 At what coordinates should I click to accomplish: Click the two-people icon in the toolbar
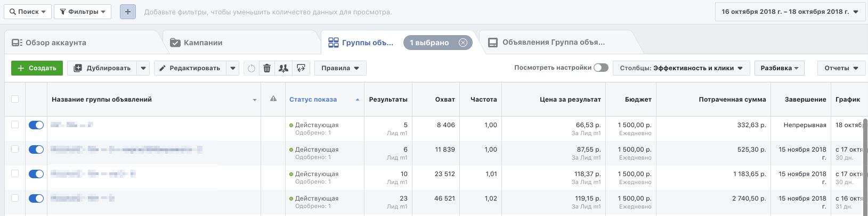[283, 68]
